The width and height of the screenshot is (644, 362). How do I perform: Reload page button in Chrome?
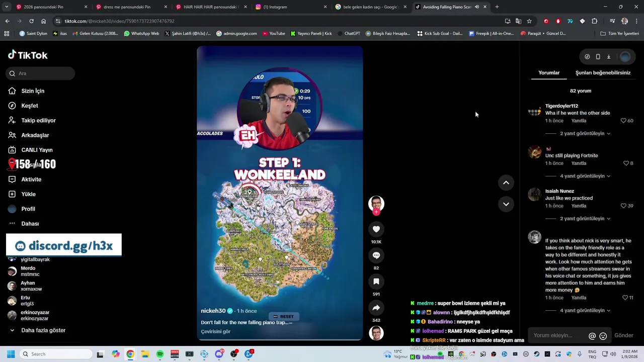[x=31, y=21]
